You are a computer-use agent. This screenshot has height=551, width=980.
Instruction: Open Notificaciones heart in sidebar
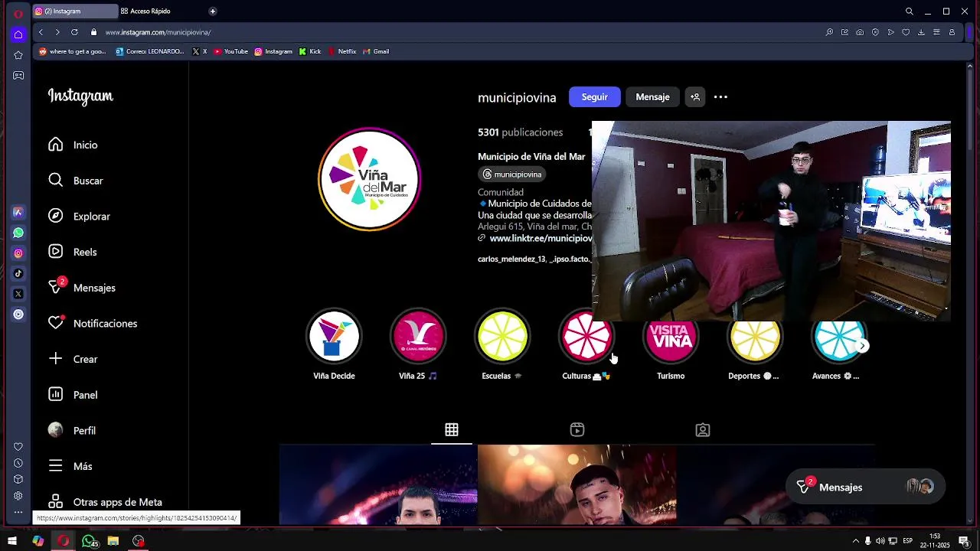93,324
